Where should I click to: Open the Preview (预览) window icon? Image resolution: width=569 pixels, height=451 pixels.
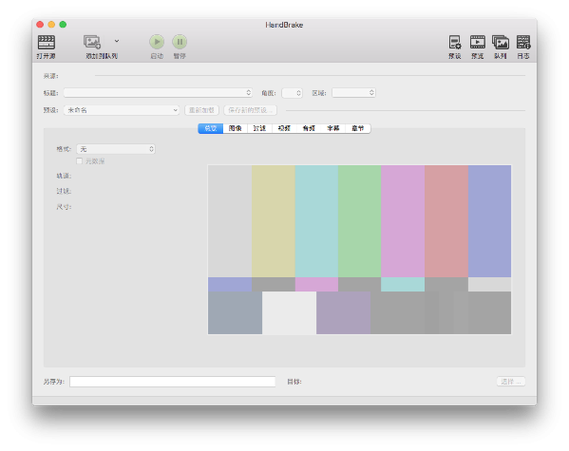click(x=478, y=42)
